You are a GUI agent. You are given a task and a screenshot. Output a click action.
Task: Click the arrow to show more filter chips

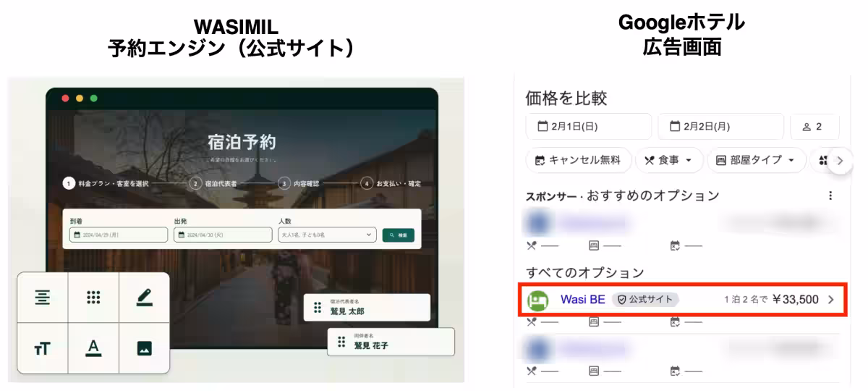point(839,161)
